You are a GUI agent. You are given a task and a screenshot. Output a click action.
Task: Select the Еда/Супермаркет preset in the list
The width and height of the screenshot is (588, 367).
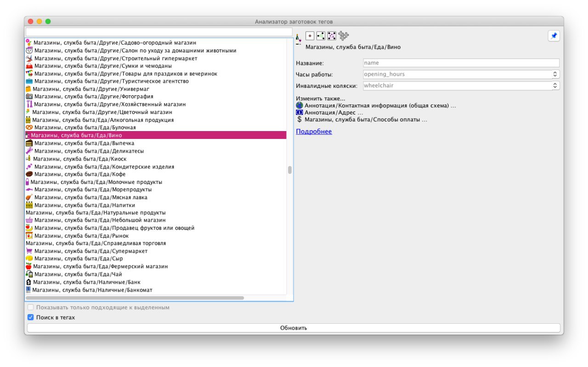90,251
